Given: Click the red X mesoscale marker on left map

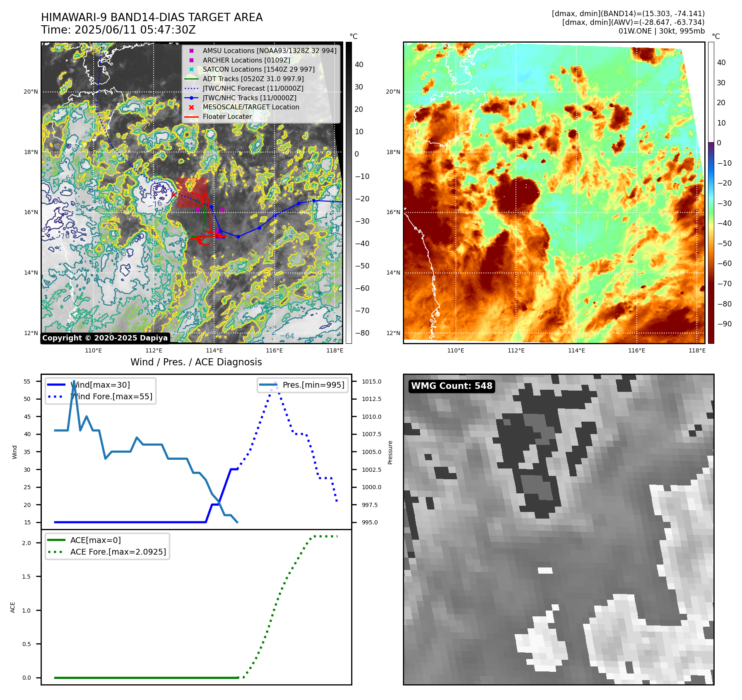Looking at the screenshot, I should tap(174, 194).
